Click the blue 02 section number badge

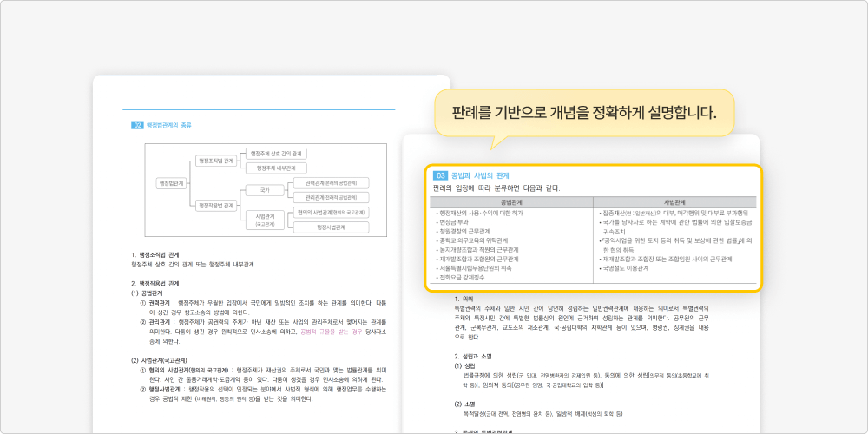[x=137, y=125]
